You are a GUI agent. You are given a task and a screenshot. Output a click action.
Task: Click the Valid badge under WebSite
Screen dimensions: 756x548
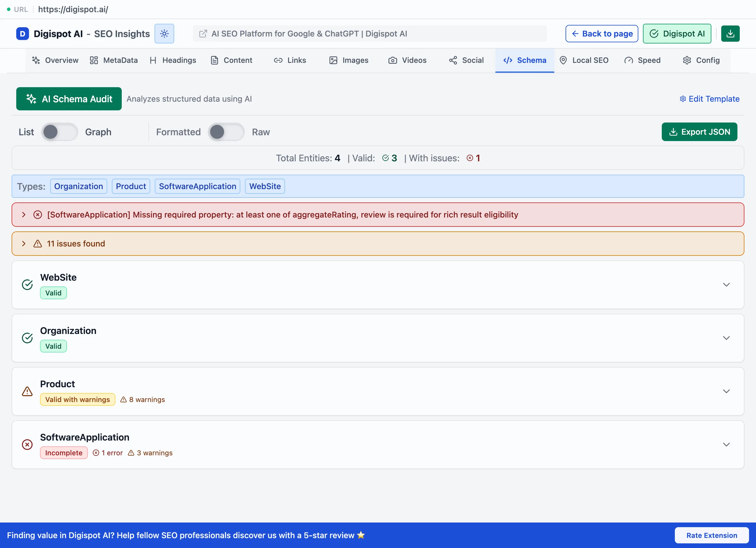click(x=53, y=293)
